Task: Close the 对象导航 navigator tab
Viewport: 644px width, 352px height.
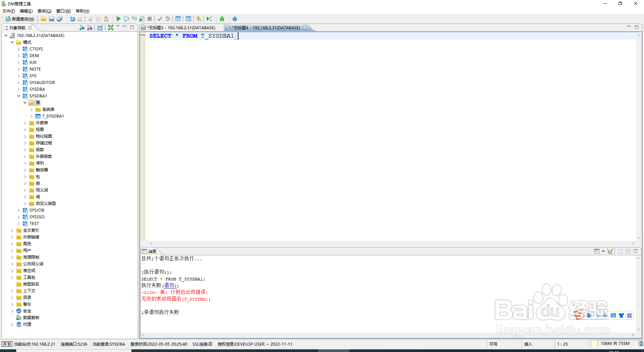Action: (30, 28)
